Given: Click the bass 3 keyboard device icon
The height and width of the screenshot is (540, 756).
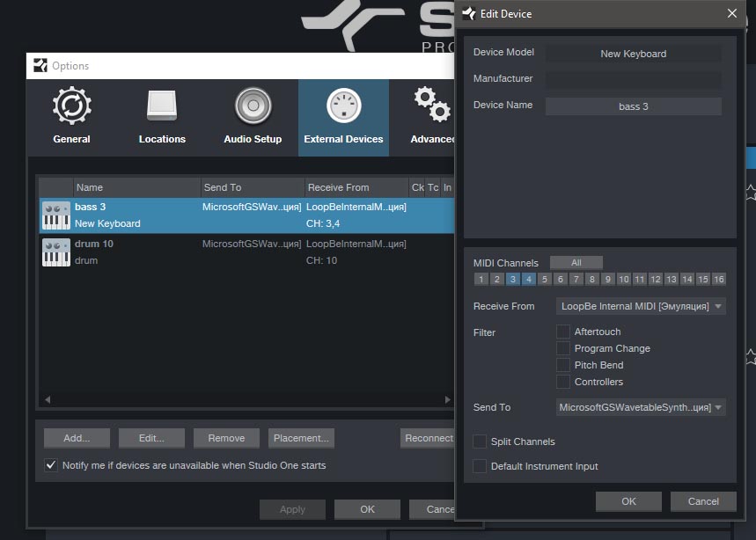Looking at the screenshot, I should coord(56,215).
